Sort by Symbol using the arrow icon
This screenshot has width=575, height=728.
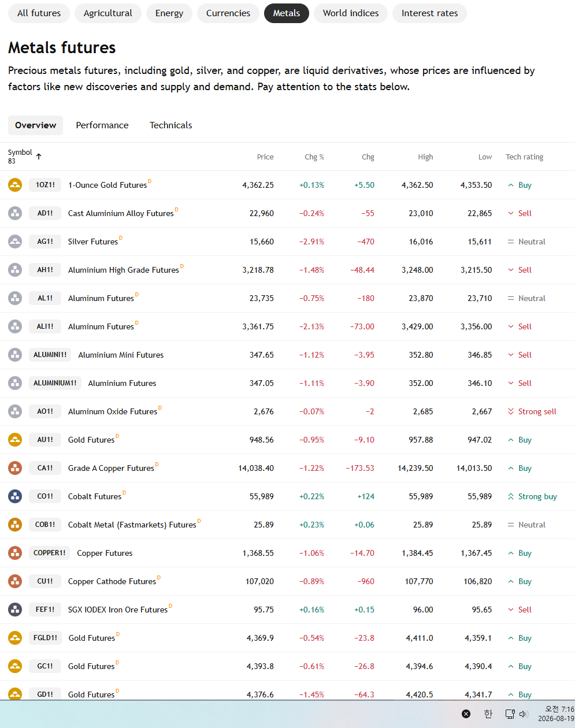pyautogui.click(x=39, y=157)
